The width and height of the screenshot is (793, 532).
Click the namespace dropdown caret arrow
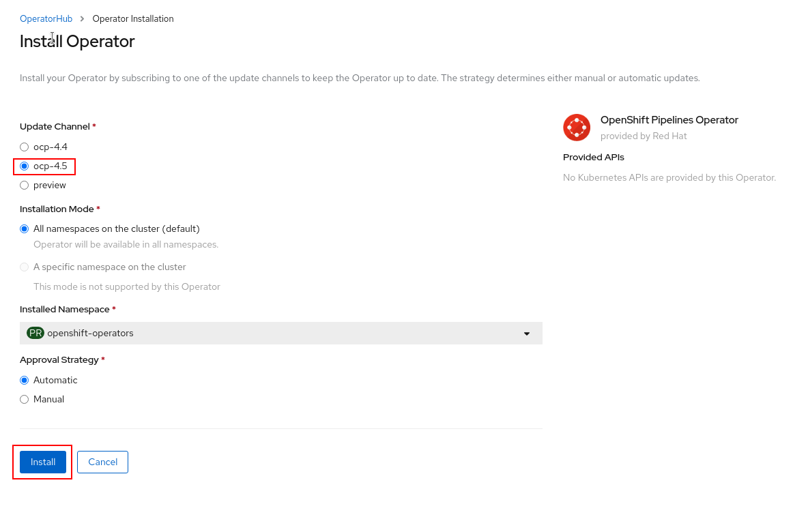pyautogui.click(x=526, y=334)
